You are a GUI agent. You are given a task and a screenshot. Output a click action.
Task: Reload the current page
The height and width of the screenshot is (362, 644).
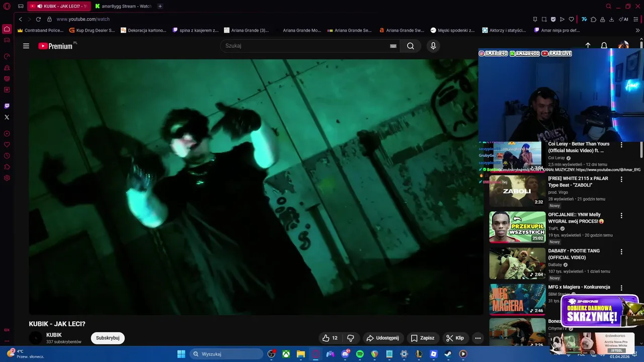[x=38, y=19]
